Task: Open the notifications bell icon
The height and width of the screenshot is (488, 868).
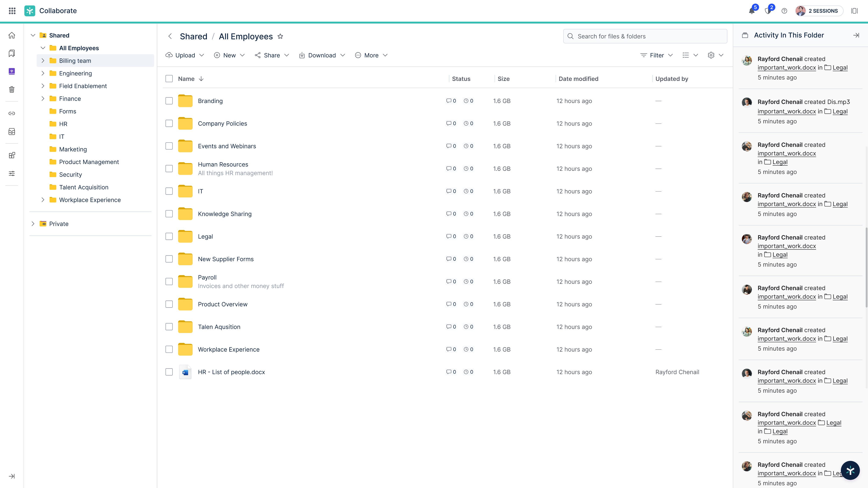Action: (752, 11)
